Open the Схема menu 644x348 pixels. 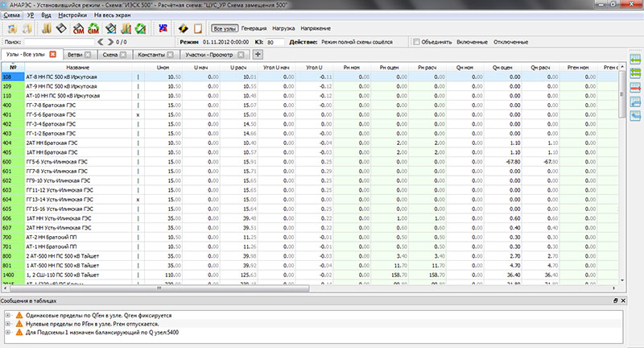11,15
